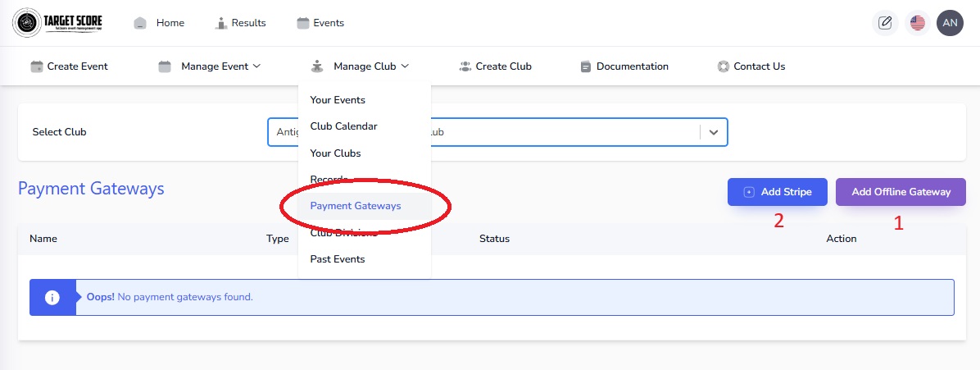Screen dimensions: 980x370
Task: Click the Target Score logo
Action: 57,23
